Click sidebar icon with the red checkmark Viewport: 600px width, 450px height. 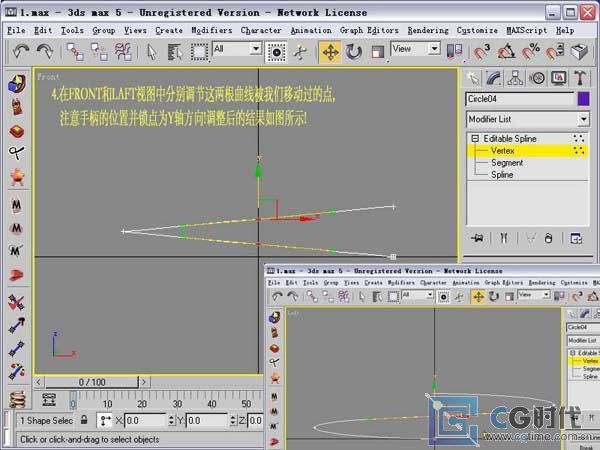(16, 302)
